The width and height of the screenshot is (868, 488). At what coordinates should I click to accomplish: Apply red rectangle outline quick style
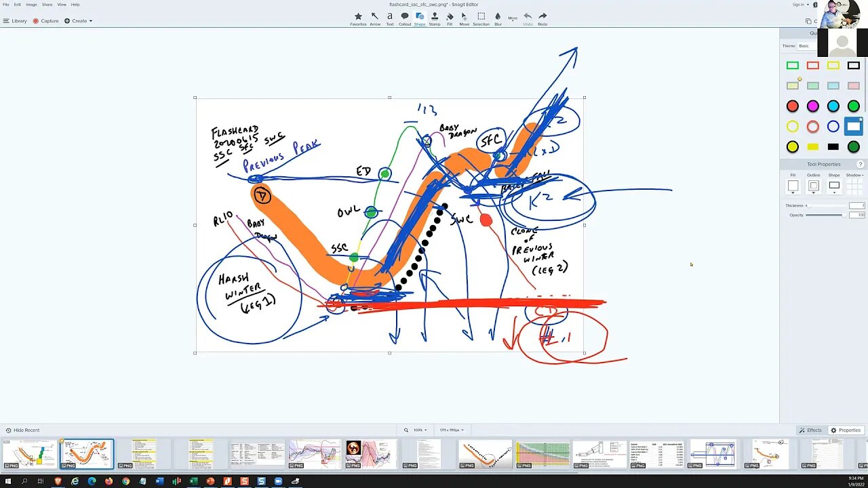(x=813, y=66)
